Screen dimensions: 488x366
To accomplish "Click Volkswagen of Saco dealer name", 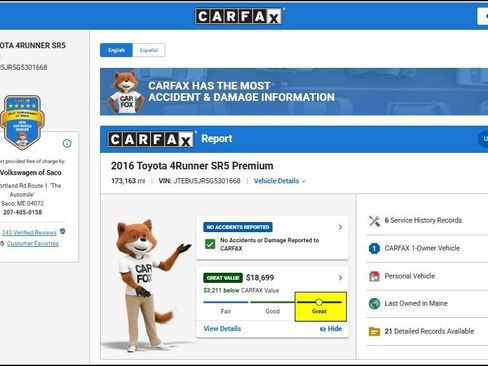I will tap(31, 173).
